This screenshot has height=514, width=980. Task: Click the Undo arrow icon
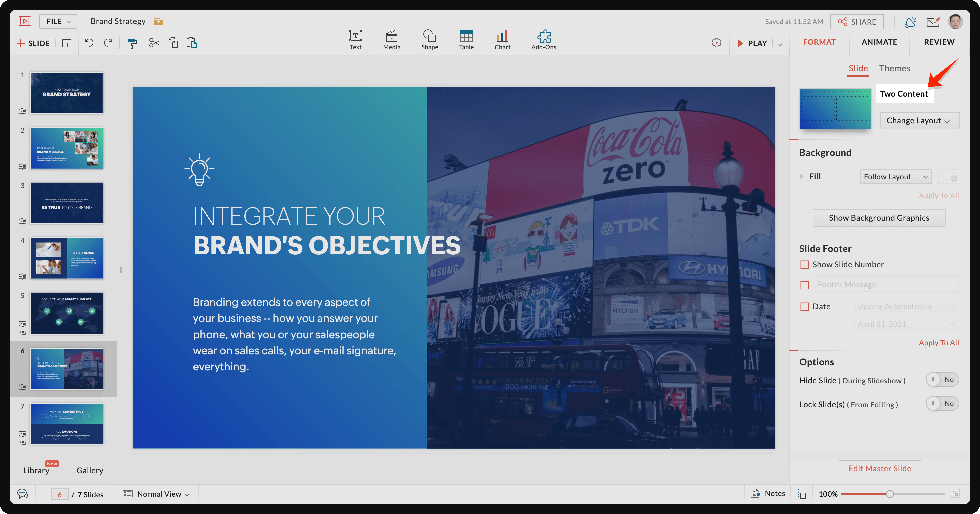(89, 43)
